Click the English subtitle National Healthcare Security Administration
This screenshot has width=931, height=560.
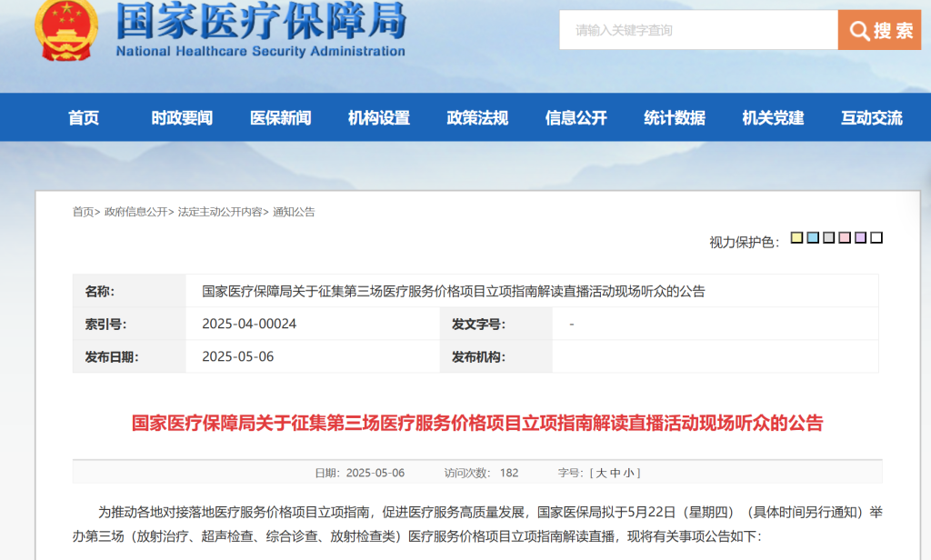pos(261,51)
